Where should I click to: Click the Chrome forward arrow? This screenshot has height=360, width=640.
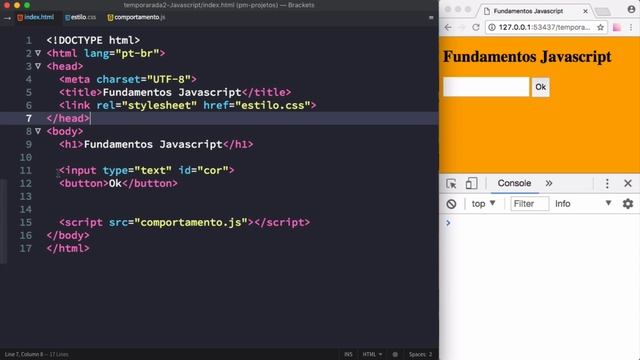click(462, 27)
